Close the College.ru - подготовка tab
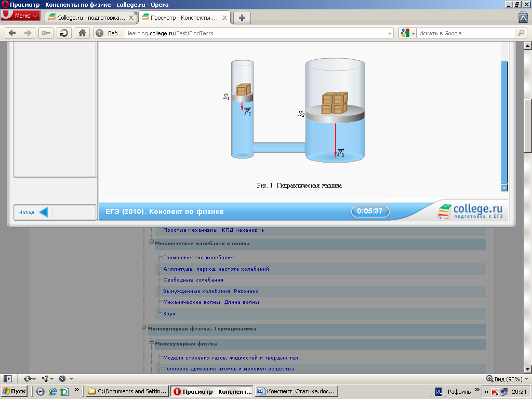 131,18
